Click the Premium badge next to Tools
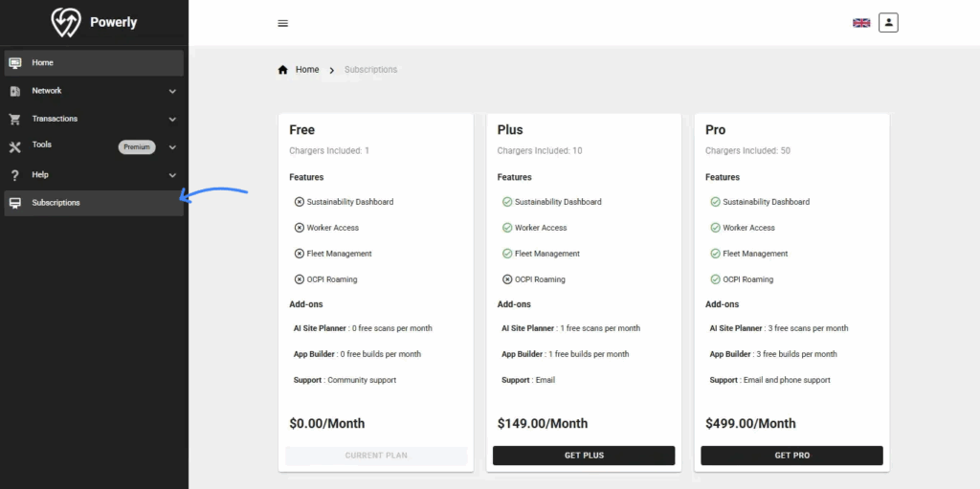This screenshot has width=980, height=489. click(x=137, y=147)
